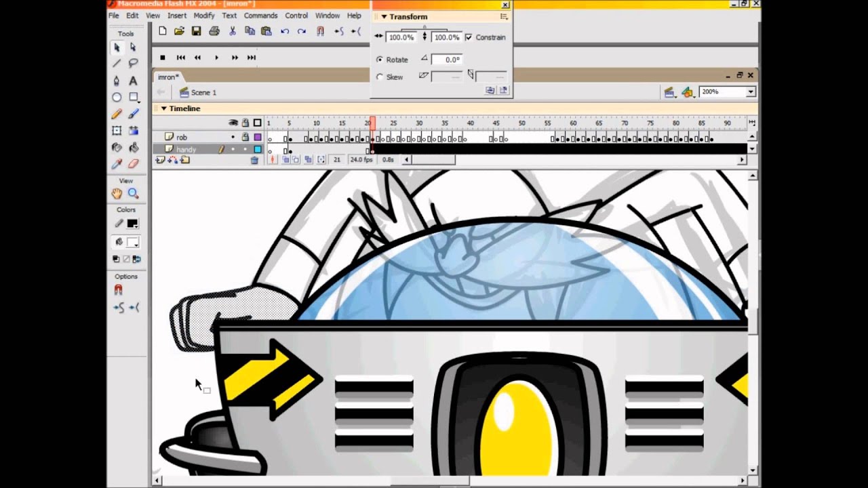Select the Hand tool

[x=117, y=194]
